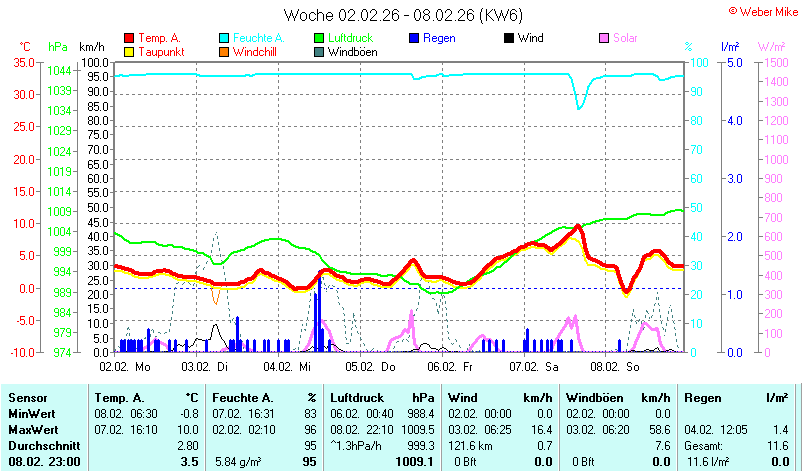810x471 pixels.
Task: Click the Durchschnitt temperature value 2.80
Action: pos(188,446)
